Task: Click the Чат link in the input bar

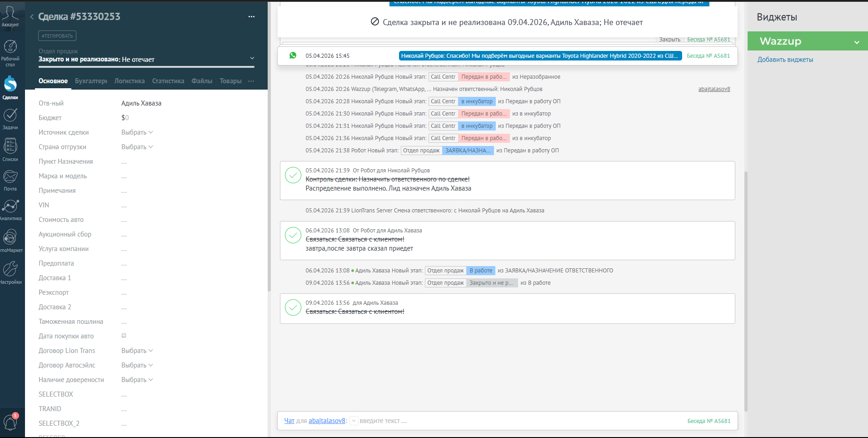Action: tap(289, 421)
